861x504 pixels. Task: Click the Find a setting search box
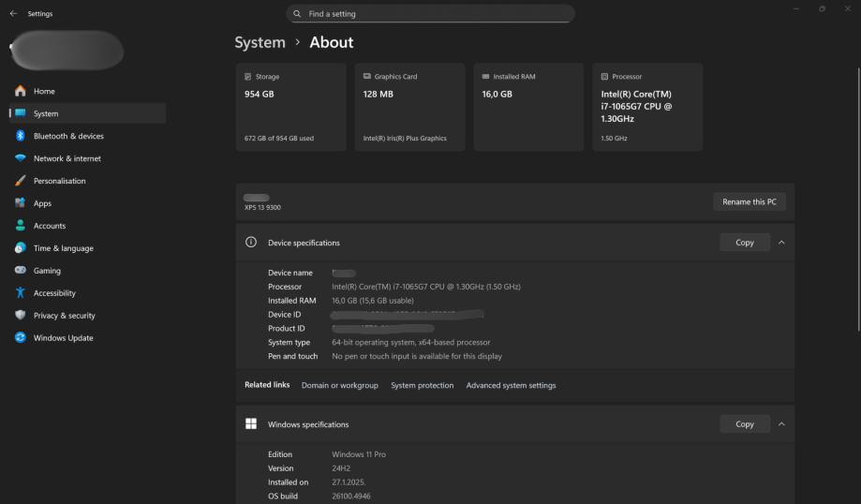430,14
